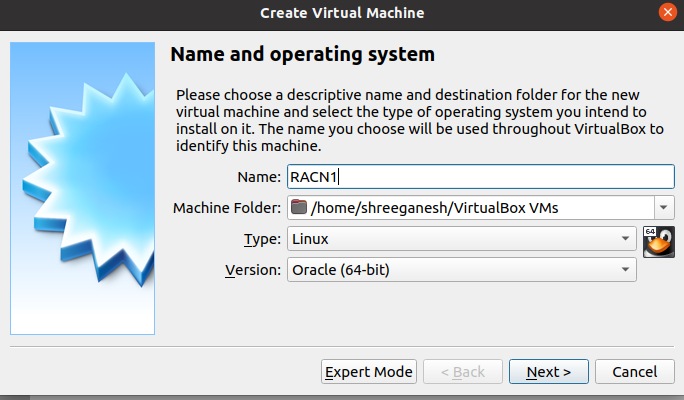Click the Type label
The height and width of the screenshot is (400, 684).
pyautogui.click(x=262, y=239)
